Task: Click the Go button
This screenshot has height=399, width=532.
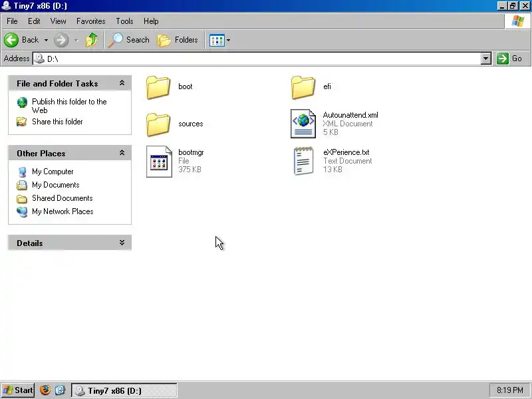Action: pyautogui.click(x=509, y=59)
